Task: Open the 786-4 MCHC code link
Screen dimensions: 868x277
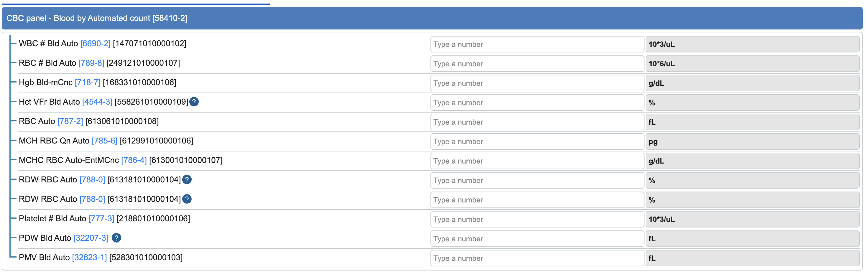Action: pos(134,160)
